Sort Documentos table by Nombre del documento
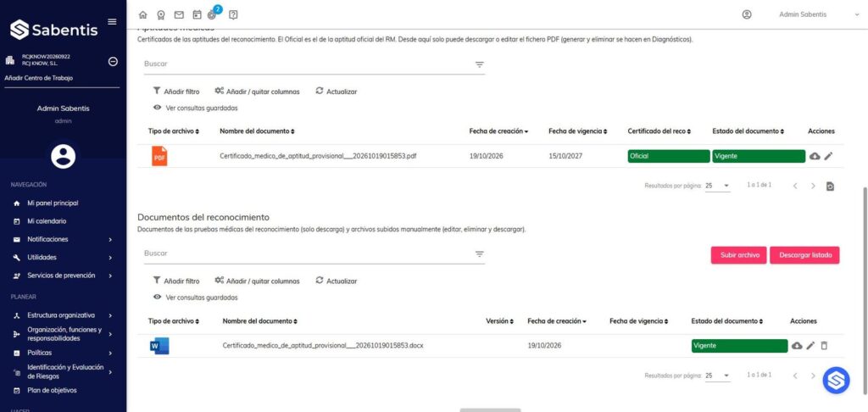The width and height of the screenshot is (868, 412). (260, 321)
